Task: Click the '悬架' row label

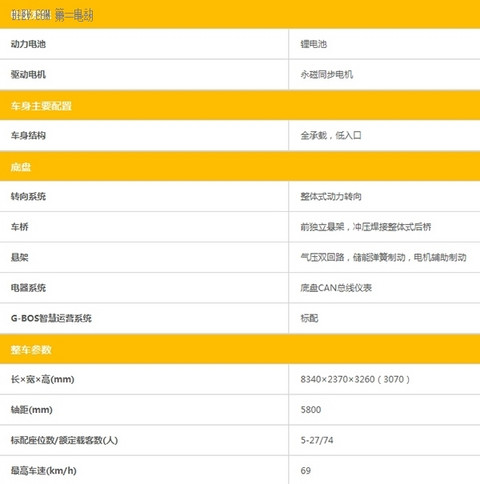Action: (19, 257)
